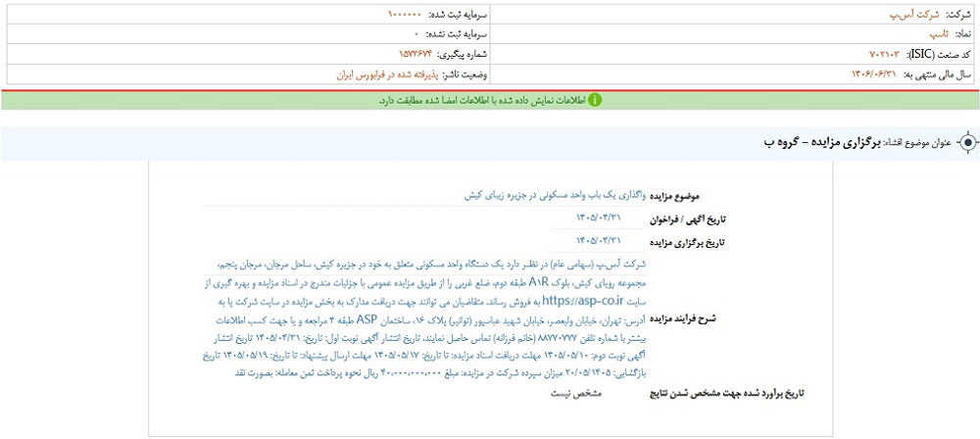The height and width of the screenshot is (439, 980).
Task: Select the ISIC industry code ۷۰۲۱۰۳
Action: tap(884, 55)
